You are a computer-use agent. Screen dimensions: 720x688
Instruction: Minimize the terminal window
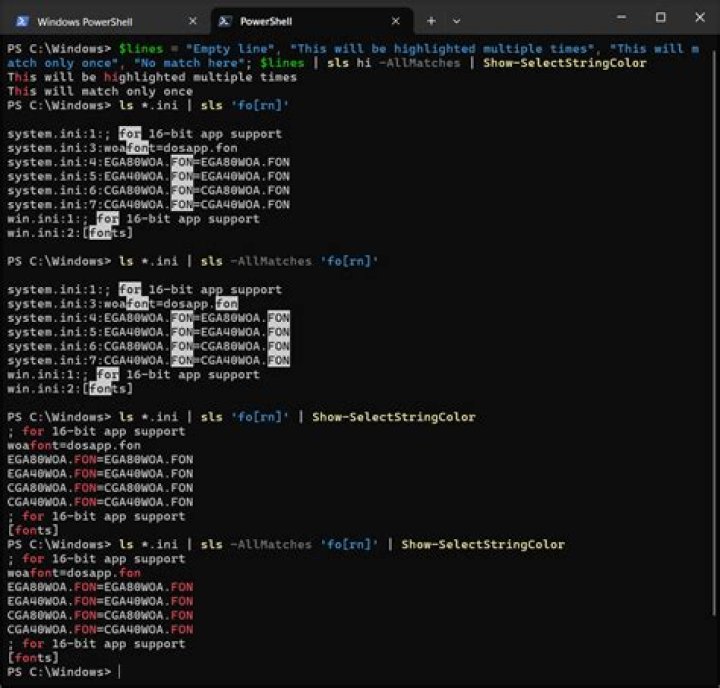[x=621, y=17]
